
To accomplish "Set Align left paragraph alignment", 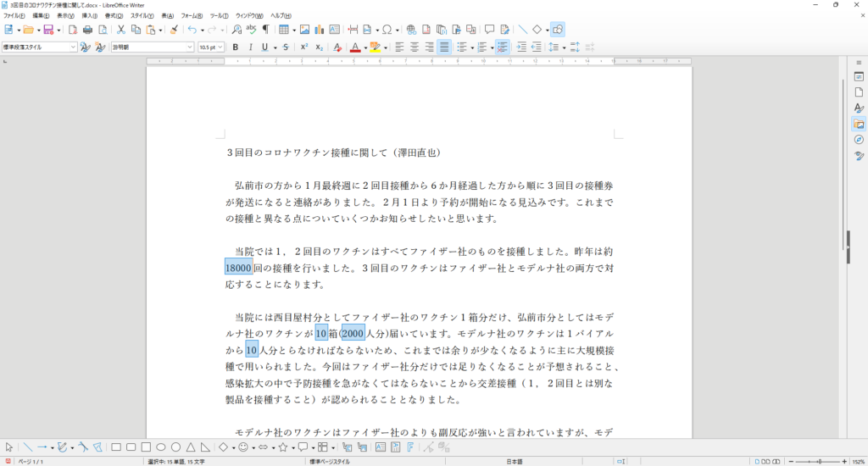I will pyautogui.click(x=399, y=47).
